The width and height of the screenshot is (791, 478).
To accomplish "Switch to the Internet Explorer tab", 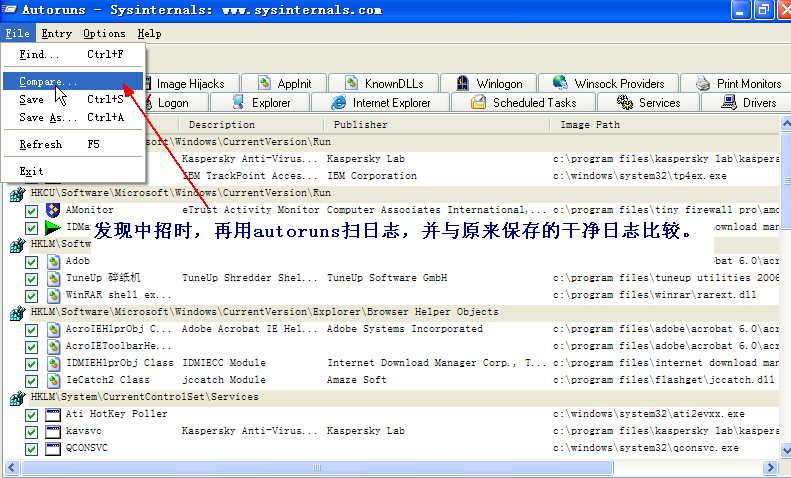I will click(380, 103).
